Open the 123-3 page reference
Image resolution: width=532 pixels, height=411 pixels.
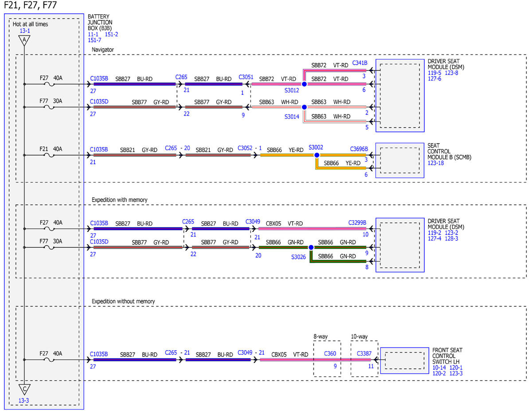(457, 373)
